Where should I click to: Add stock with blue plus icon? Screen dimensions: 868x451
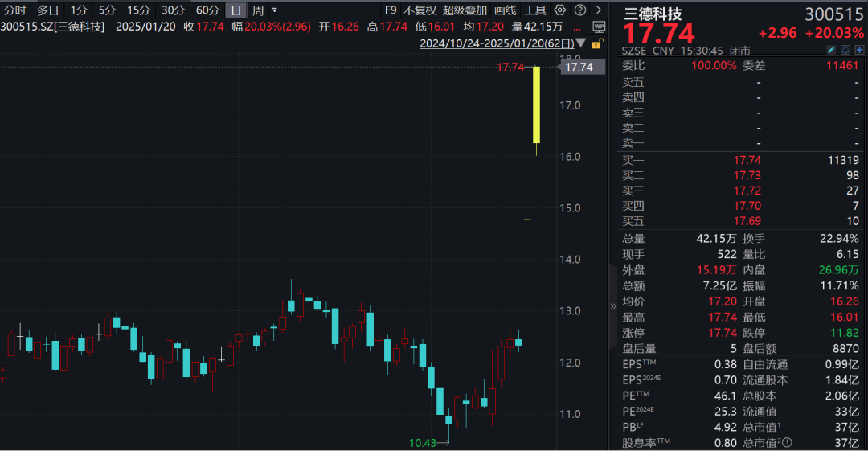pyautogui.click(x=859, y=51)
